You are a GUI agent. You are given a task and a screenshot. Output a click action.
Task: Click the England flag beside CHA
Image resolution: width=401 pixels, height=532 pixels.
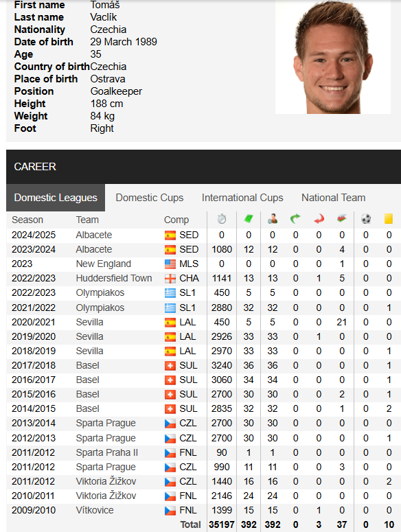click(170, 279)
